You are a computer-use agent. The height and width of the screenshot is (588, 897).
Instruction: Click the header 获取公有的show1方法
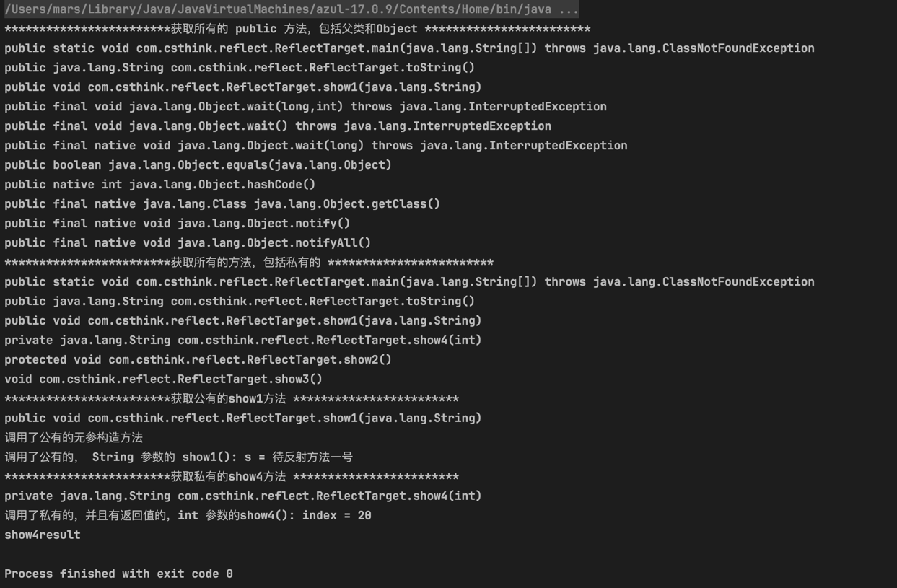(x=232, y=399)
